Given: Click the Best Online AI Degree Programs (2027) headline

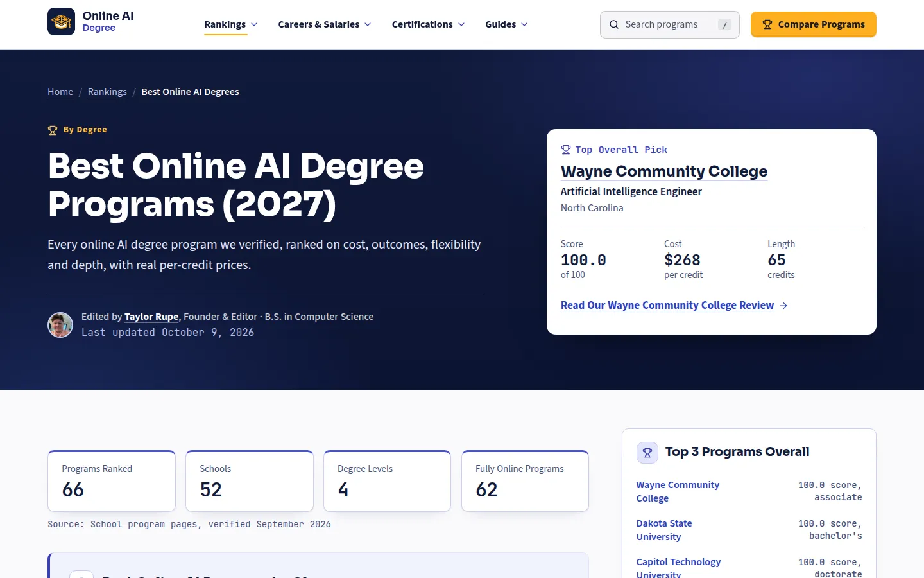Looking at the screenshot, I should (236, 185).
